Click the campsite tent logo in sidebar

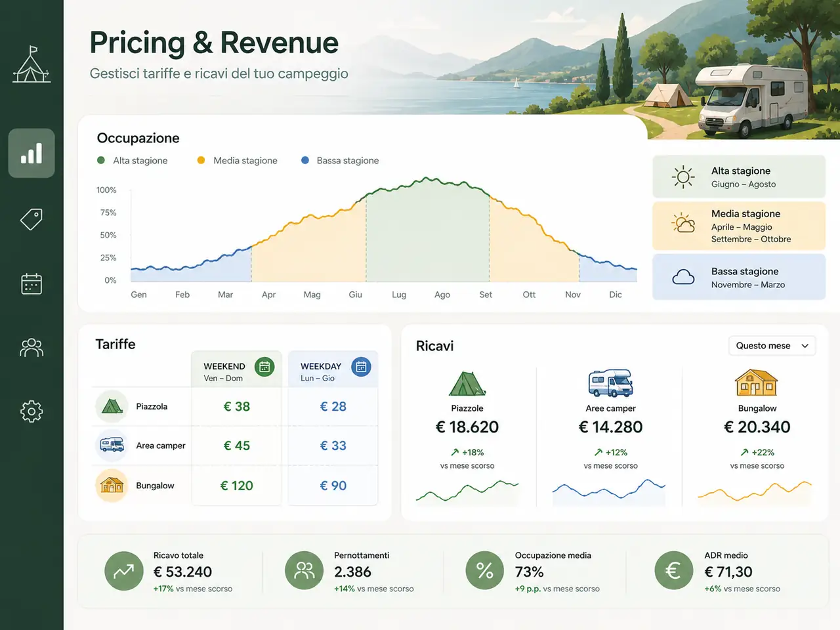[31, 65]
